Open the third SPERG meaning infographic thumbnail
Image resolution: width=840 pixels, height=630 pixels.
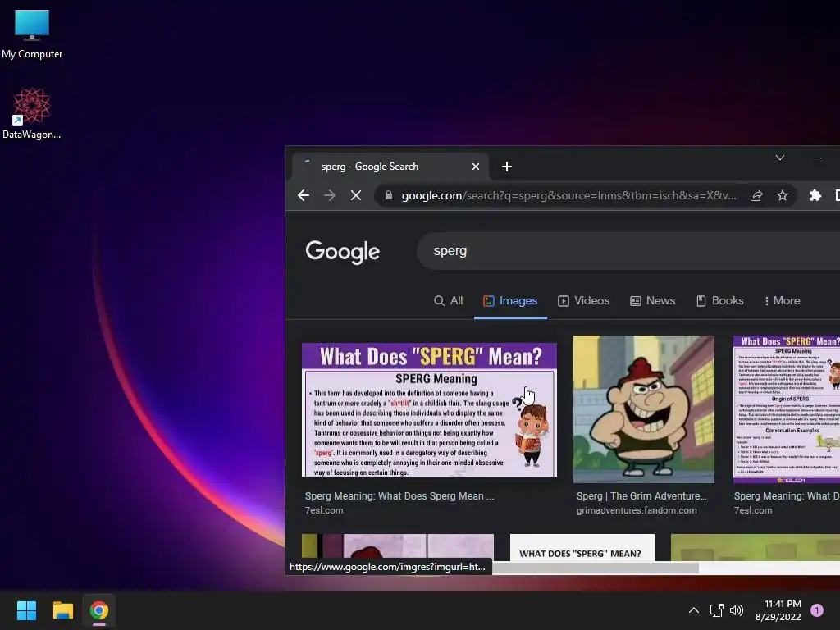click(787, 409)
